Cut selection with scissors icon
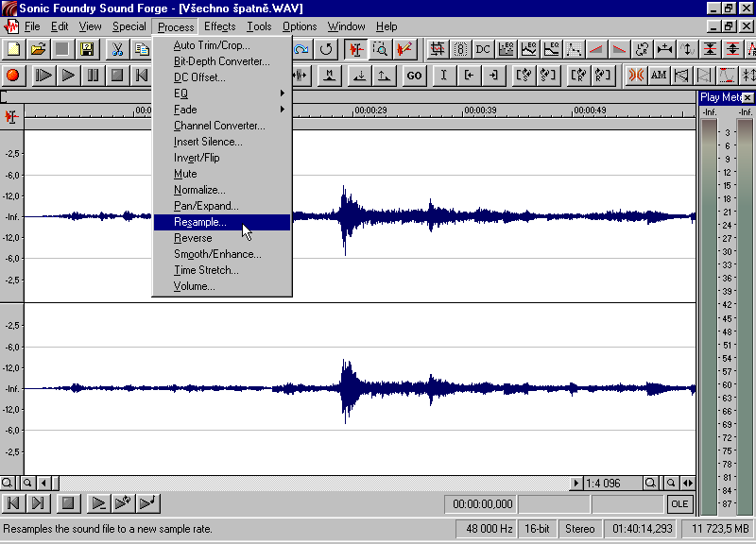 tap(117, 49)
